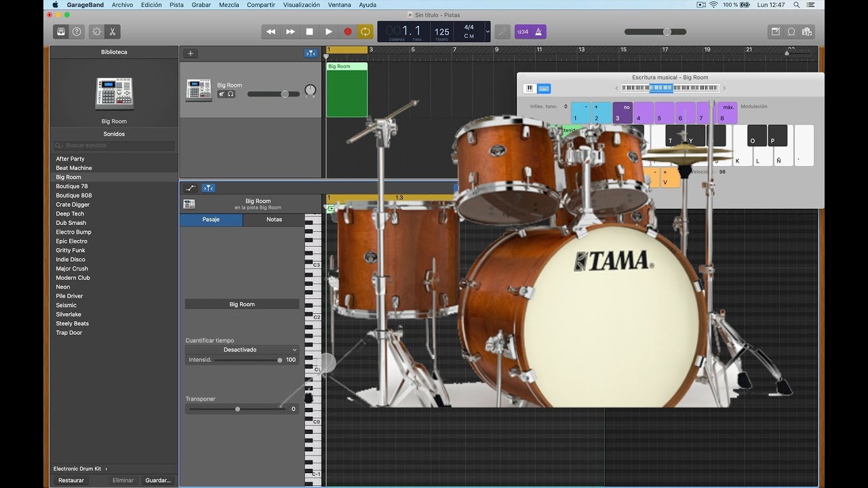Shift Musical Typing keyboard range right

pyautogui.click(x=724, y=88)
